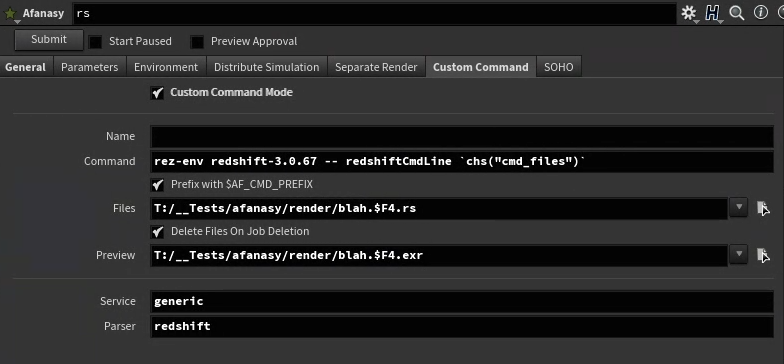Click the Preview path field blah.$F4.exr

coord(439,255)
